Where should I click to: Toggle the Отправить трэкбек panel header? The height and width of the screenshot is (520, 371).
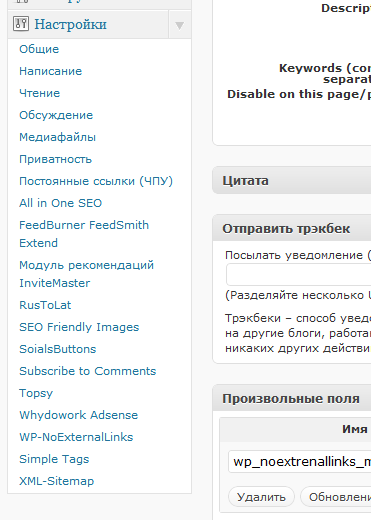tap(292, 228)
